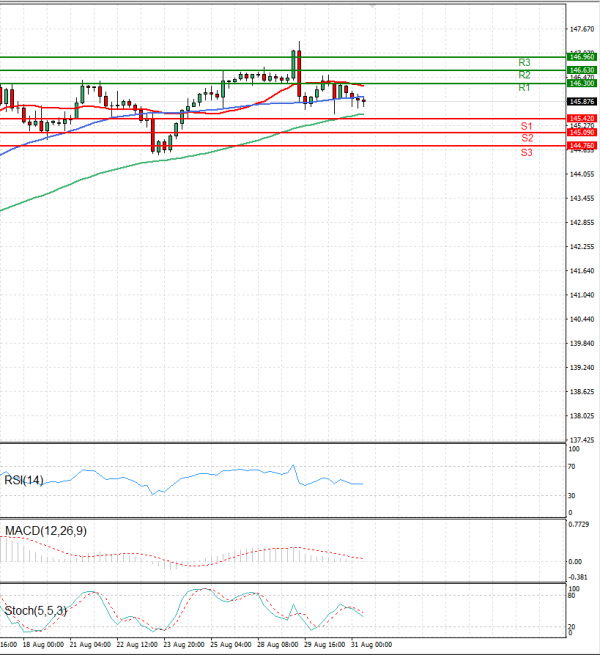Click the RSI(14) indicator label

[x=24, y=480]
